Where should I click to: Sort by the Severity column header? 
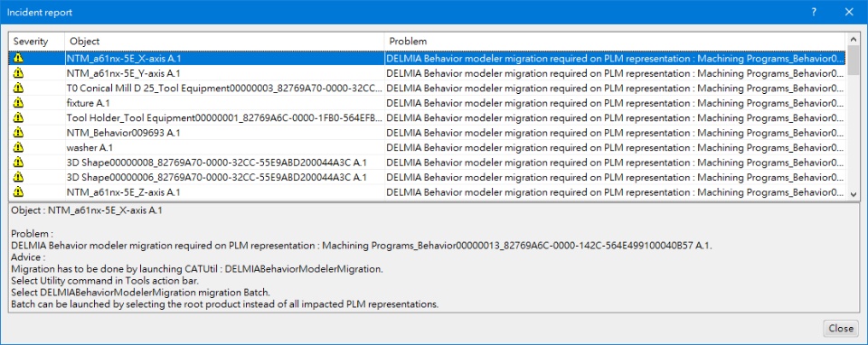[37, 42]
